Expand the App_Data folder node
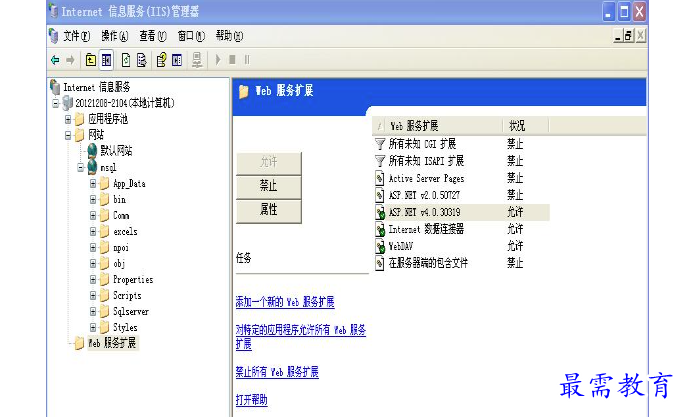The width and height of the screenshot is (681, 417). coord(93,183)
